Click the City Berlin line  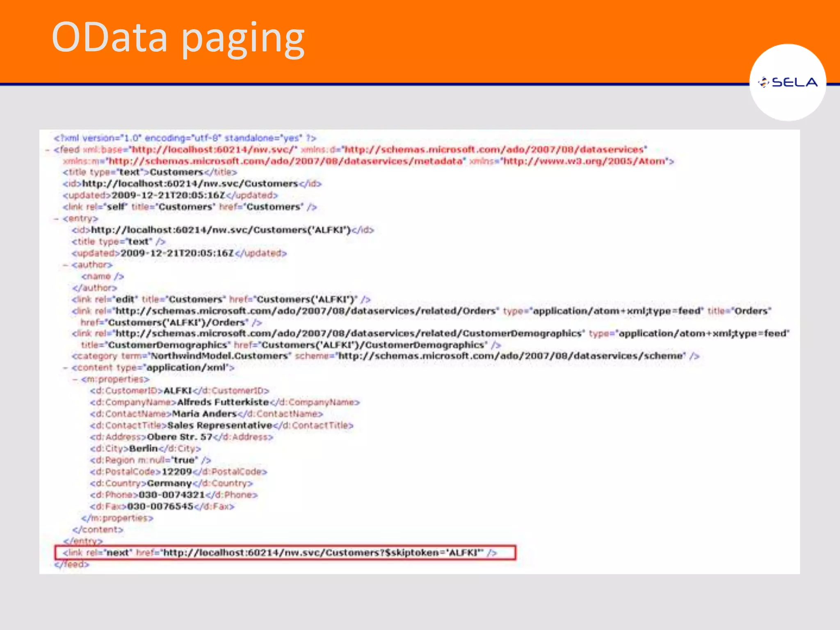145,449
